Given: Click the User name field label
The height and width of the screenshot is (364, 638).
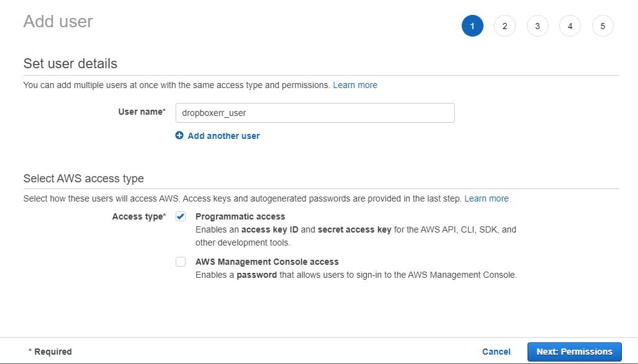Looking at the screenshot, I should coord(142,112).
